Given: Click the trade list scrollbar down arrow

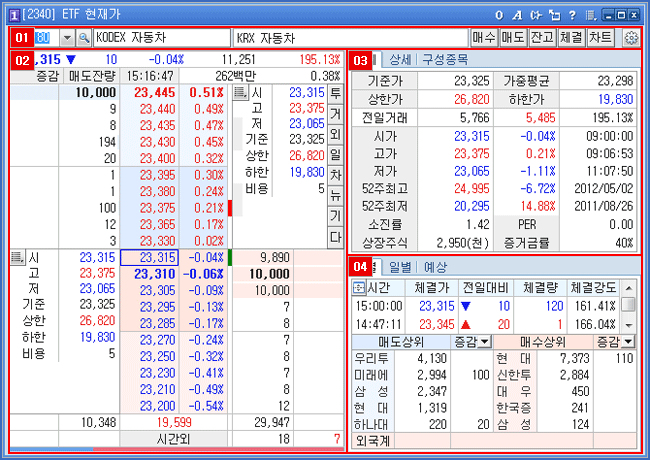Looking at the screenshot, I should tap(628, 326).
